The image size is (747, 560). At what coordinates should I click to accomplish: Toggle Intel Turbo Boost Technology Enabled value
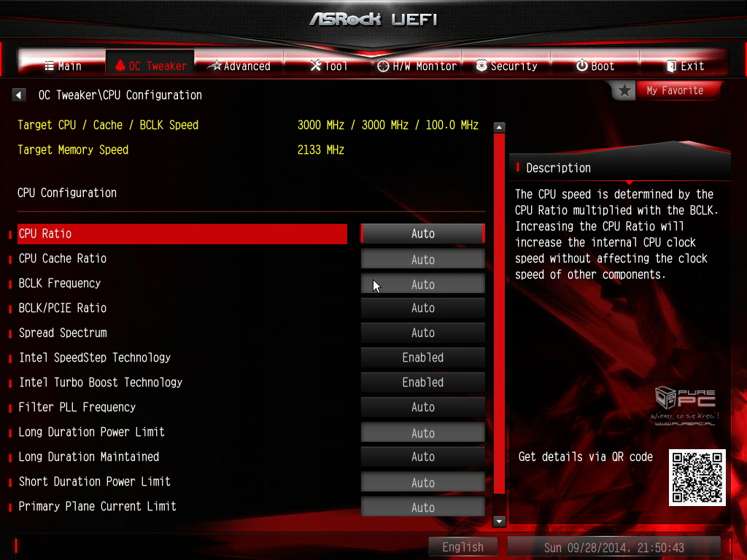coord(422,382)
